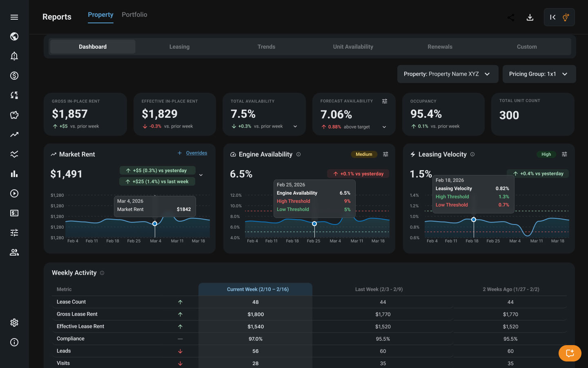Open the play circle icon in sidebar
Screen dimensions: 588x368
(14, 193)
